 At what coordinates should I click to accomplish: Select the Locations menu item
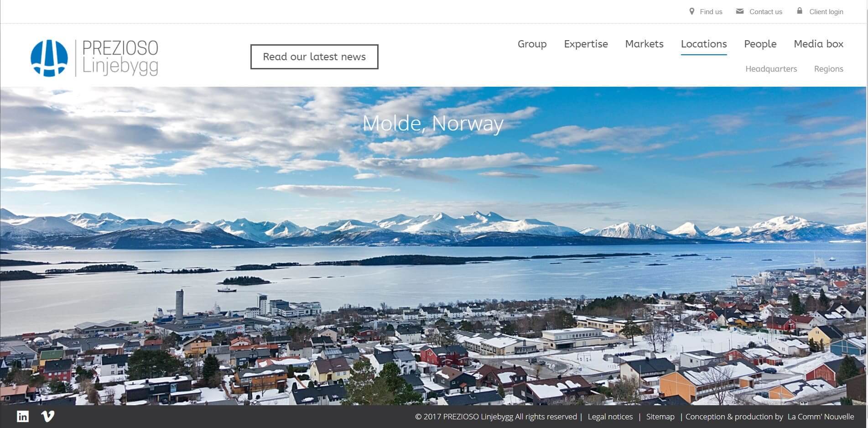click(704, 44)
